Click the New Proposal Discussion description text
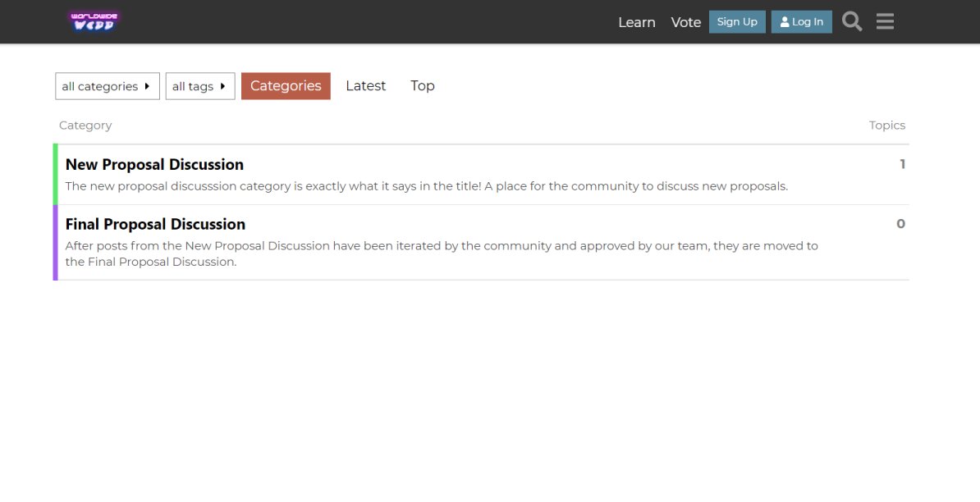980x502 pixels. [x=426, y=186]
